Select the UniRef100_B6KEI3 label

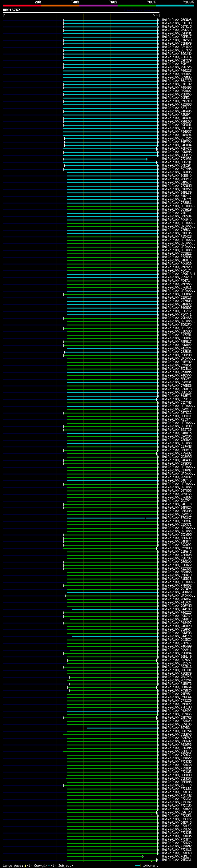[177, 751]
